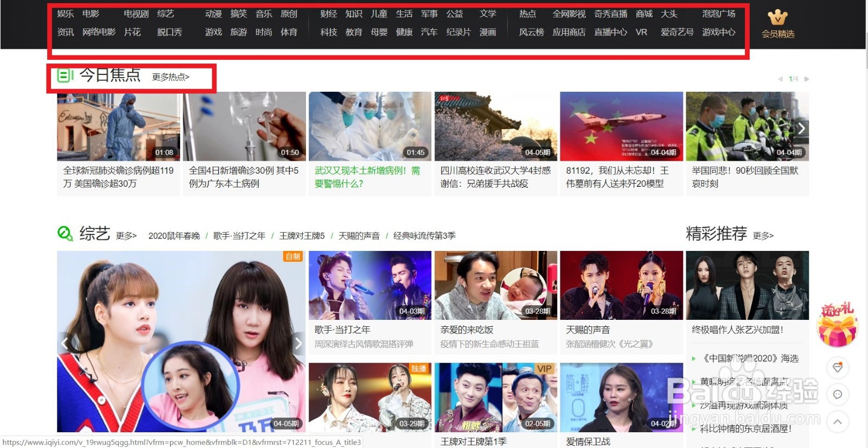This screenshot has height=448, width=868.
Task: Open 爱情保卫战 04-02期 thumbnail
Action: (622, 397)
